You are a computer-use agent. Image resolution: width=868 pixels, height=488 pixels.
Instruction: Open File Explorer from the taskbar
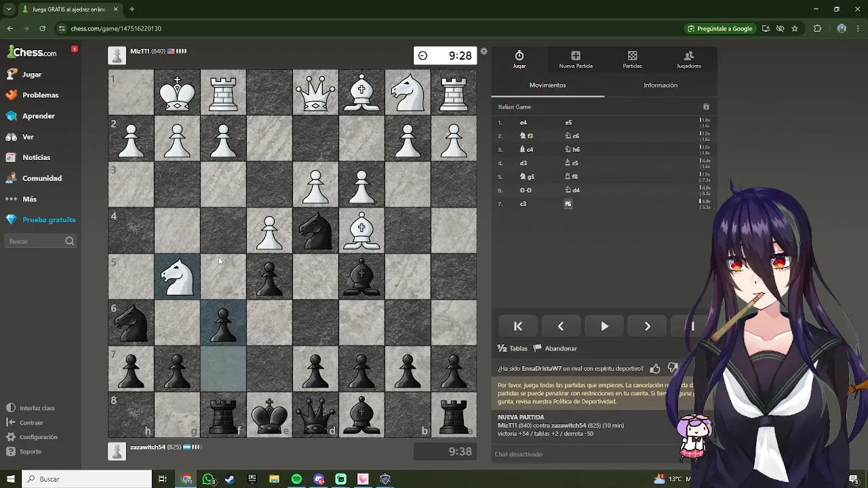(x=274, y=479)
